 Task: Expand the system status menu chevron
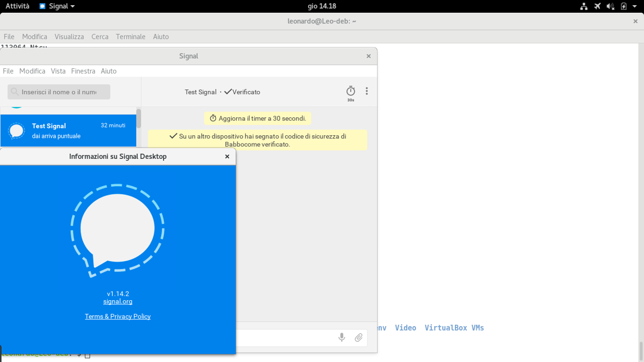(x=634, y=6)
